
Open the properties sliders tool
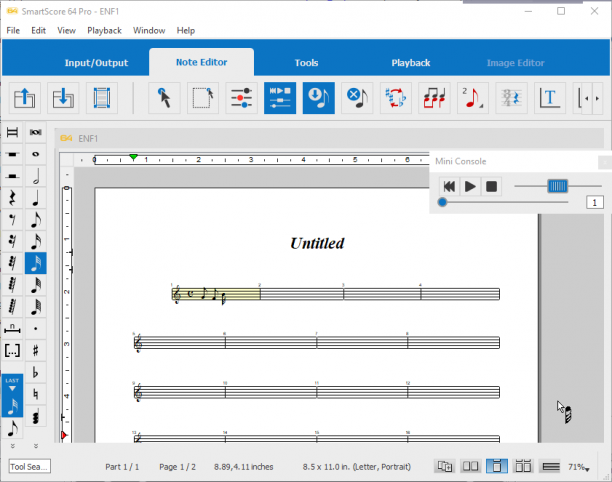pyautogui.click(x=242, y=98)
